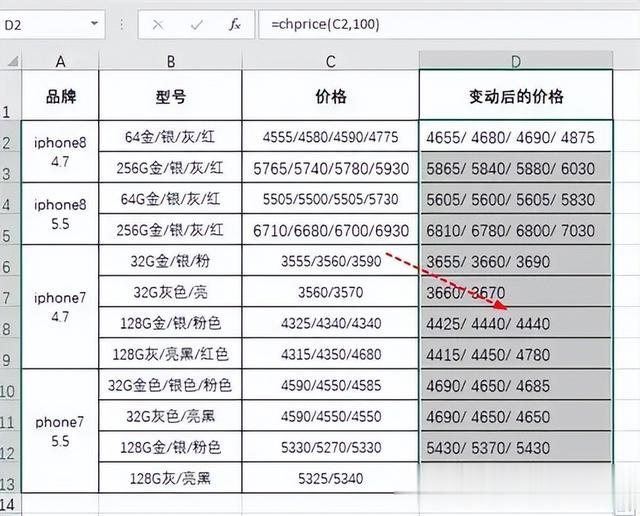The image size is (640, 516).
Task: Select row 10 header
Action: coord(11,385)
